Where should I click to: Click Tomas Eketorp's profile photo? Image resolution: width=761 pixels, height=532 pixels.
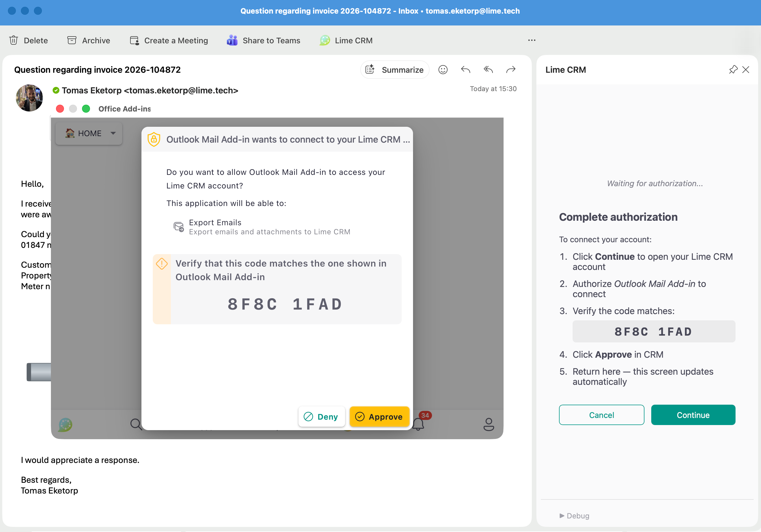pos(29,98)
